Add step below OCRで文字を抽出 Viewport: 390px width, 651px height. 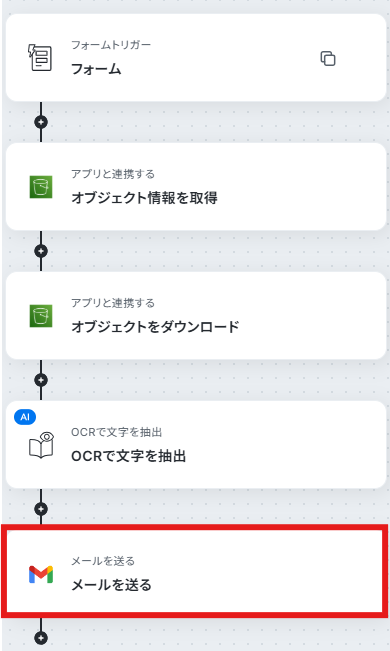pos(41,509)
